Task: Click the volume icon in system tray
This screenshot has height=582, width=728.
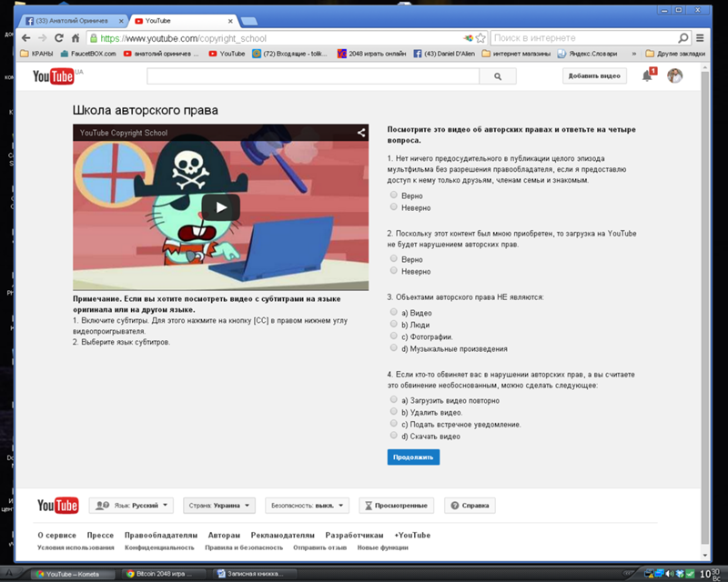Action: click(x=669, y=574)
